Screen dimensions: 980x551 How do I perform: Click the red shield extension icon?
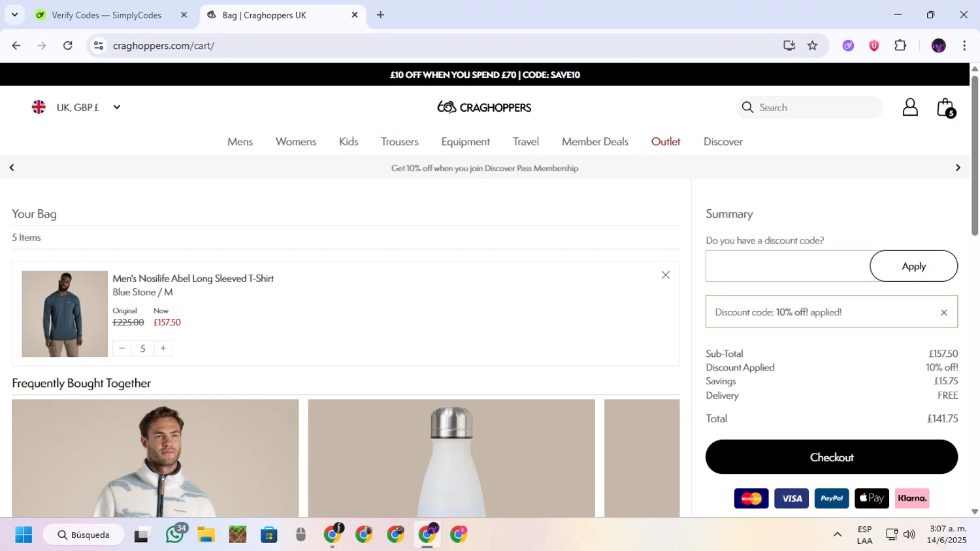pos(874,46)
